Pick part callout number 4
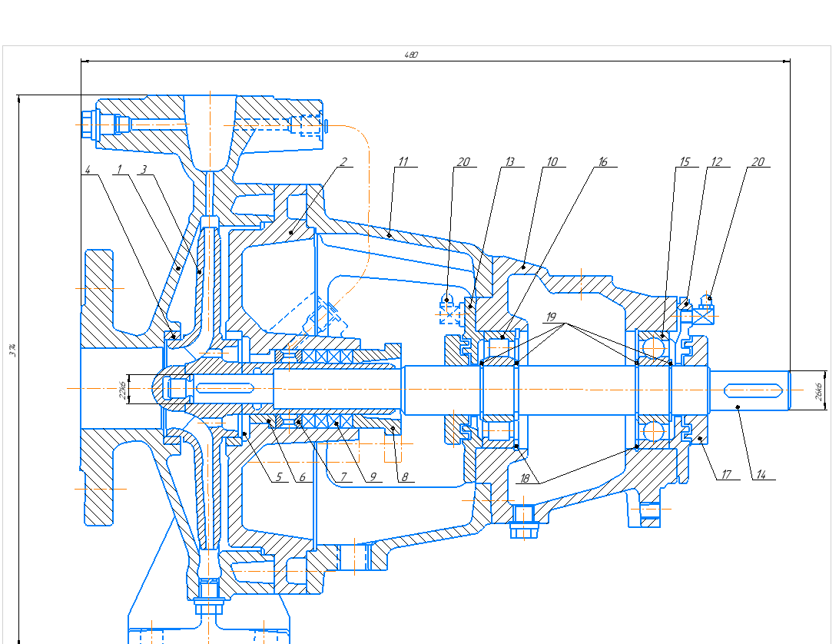Image resolution: width=839 pixels, height=644 pixels. point(88,168)
